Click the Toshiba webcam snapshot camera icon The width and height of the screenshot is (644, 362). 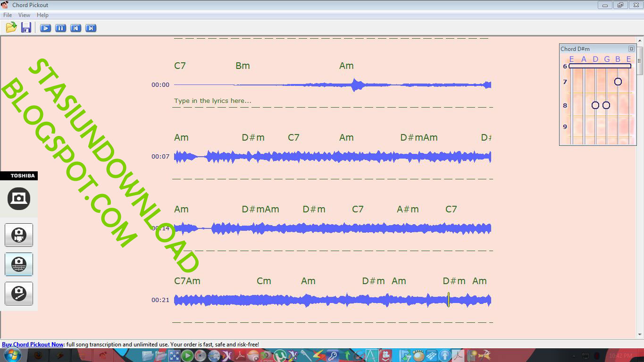click(x=19, y=199)
